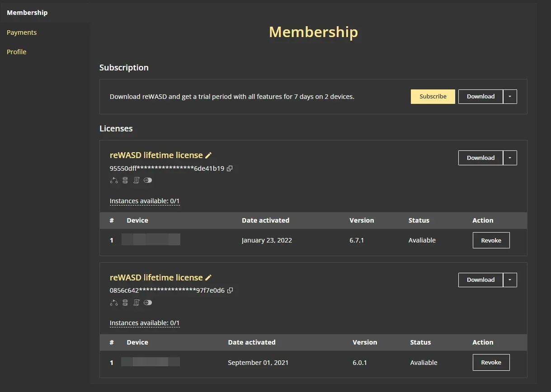551x392 pixels.
Task: Copy the license key starting with 95550dff
Action: click(x=230, y=168)
